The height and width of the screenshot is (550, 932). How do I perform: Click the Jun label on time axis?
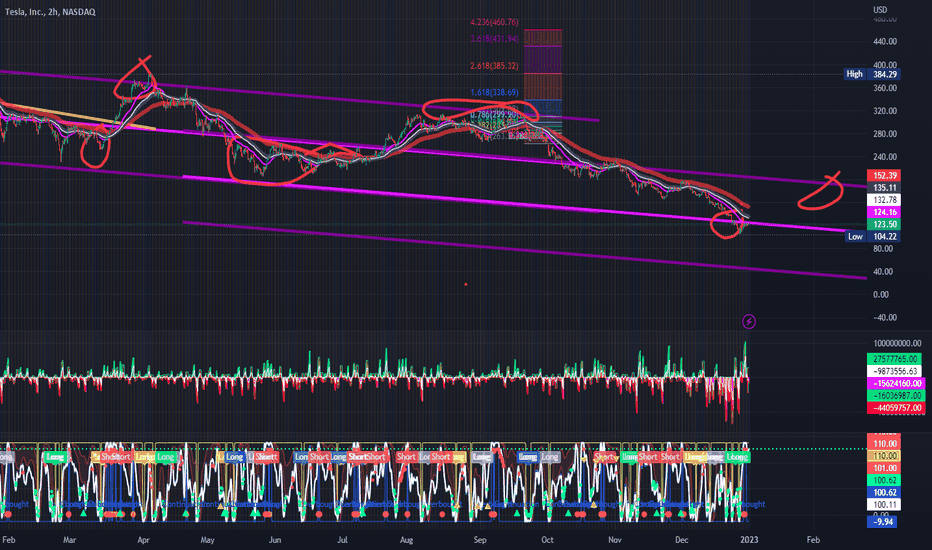[275, 540]
